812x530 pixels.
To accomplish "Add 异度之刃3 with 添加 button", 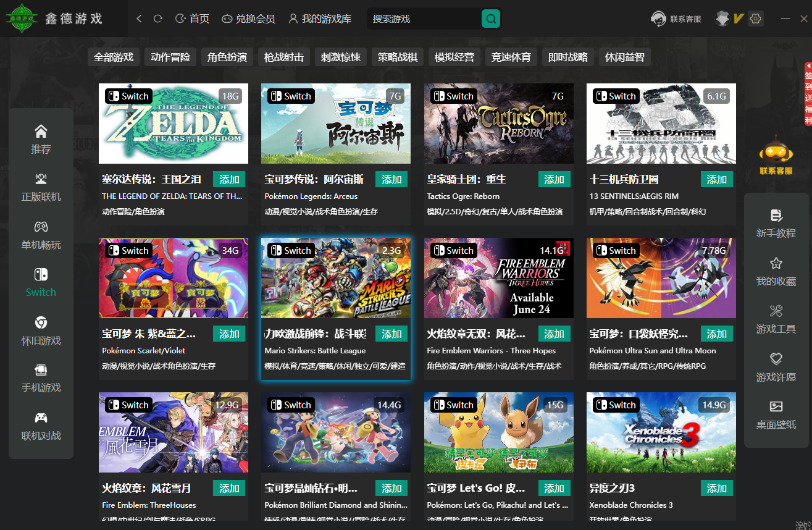I will click(716, 489).
